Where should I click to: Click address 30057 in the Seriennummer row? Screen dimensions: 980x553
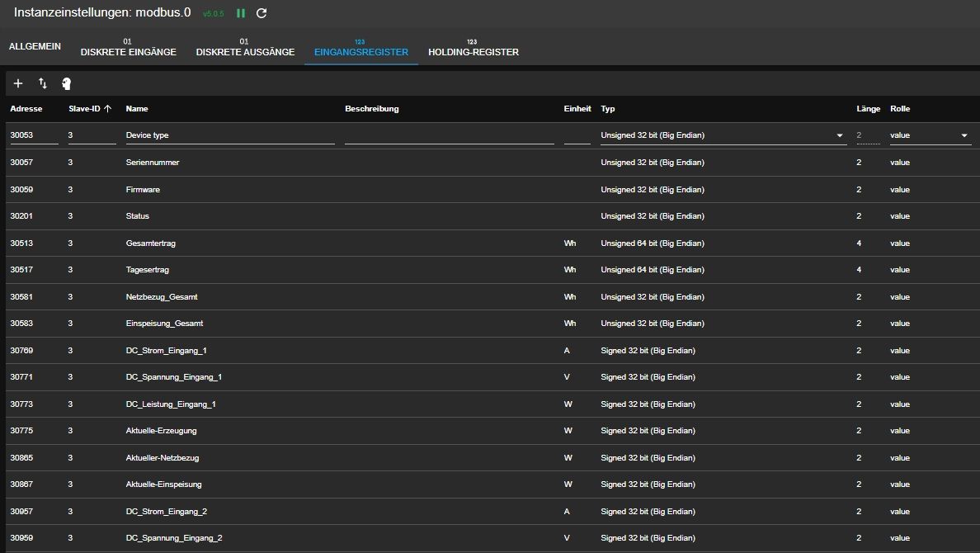[x=21, y=163]
